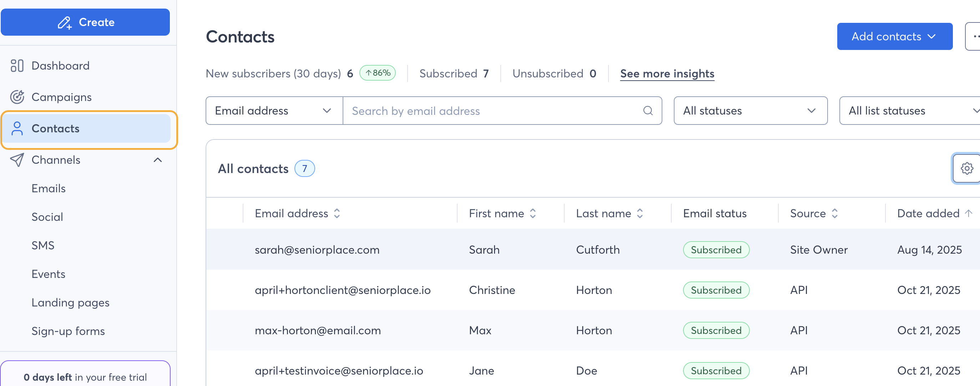The width and height of the screenshot is (980, 386).
Task: Click the Channels paper plane icon
Action: (x=17, y=160)
